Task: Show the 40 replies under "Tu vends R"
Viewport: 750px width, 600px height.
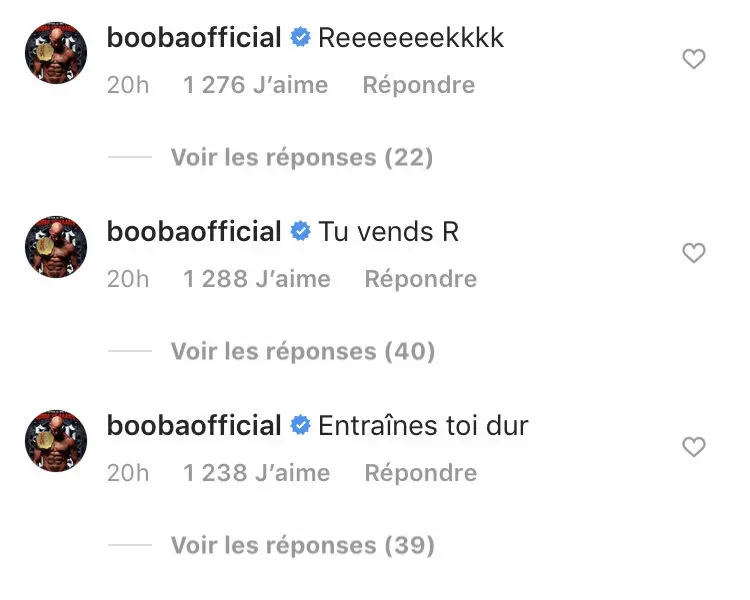Action: 302,351
